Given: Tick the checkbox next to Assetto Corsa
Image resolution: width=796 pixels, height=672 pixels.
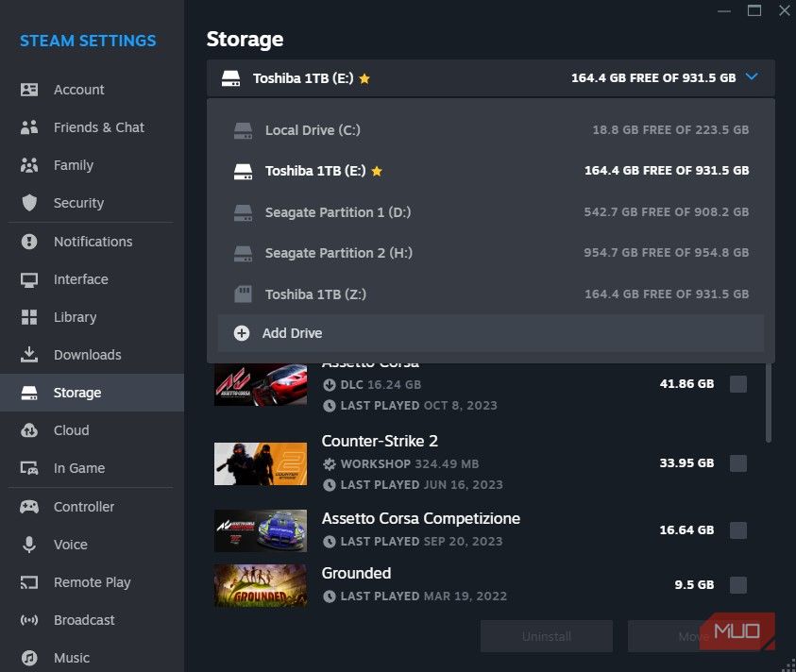Looking at the screenshot, I should 737,384.
